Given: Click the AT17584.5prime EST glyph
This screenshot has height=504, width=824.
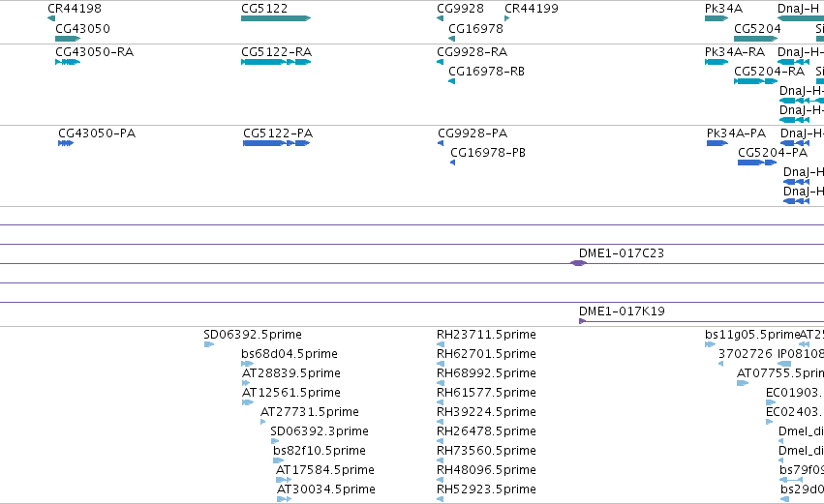Looking at the screenshot, I should tap(284, 480).
